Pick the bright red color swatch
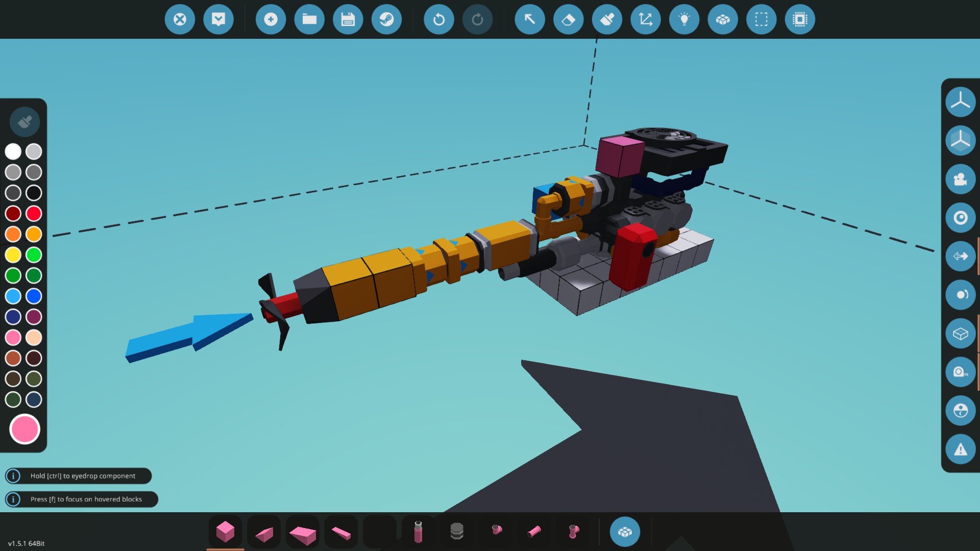Image resolution: width=980 pixels, height=551 pixels. click(x=34, y=213)
